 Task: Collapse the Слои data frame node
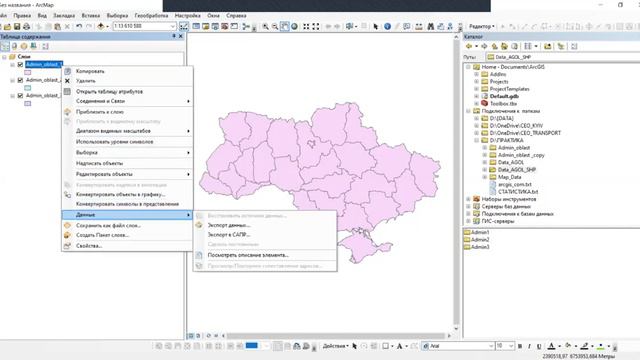pyautogui.click(x=4, y=57)
